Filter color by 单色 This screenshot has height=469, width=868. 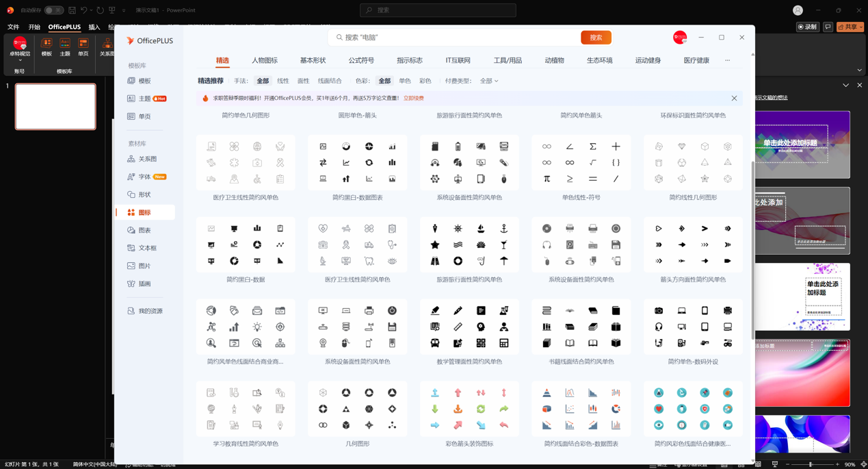tap(405, 81)
